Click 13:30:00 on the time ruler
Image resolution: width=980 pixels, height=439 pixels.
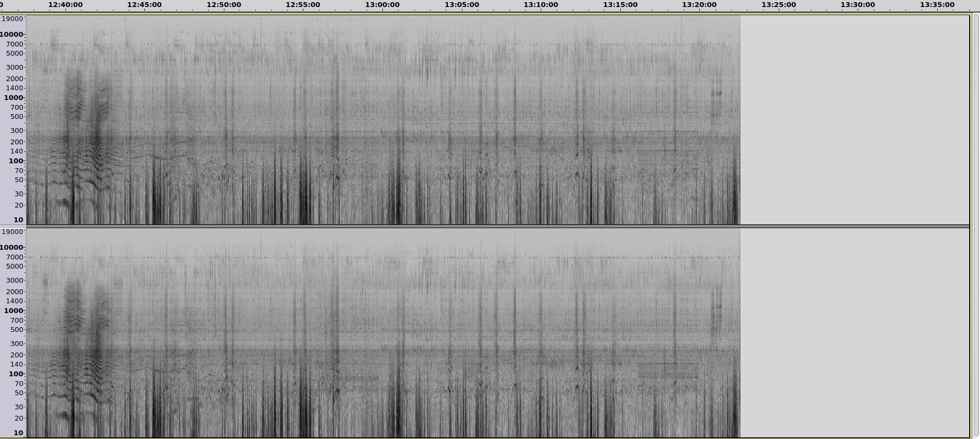[858, 5]
